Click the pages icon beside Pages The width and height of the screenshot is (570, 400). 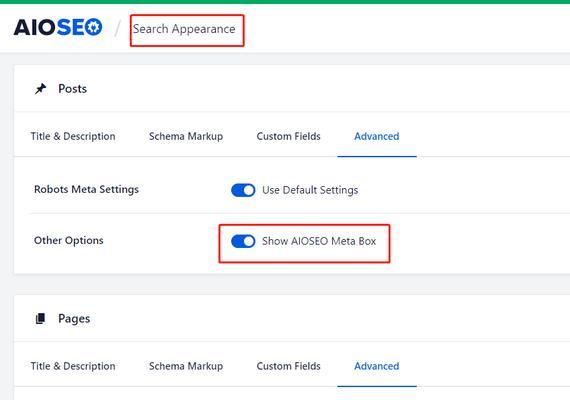click(x=40, y=318)
